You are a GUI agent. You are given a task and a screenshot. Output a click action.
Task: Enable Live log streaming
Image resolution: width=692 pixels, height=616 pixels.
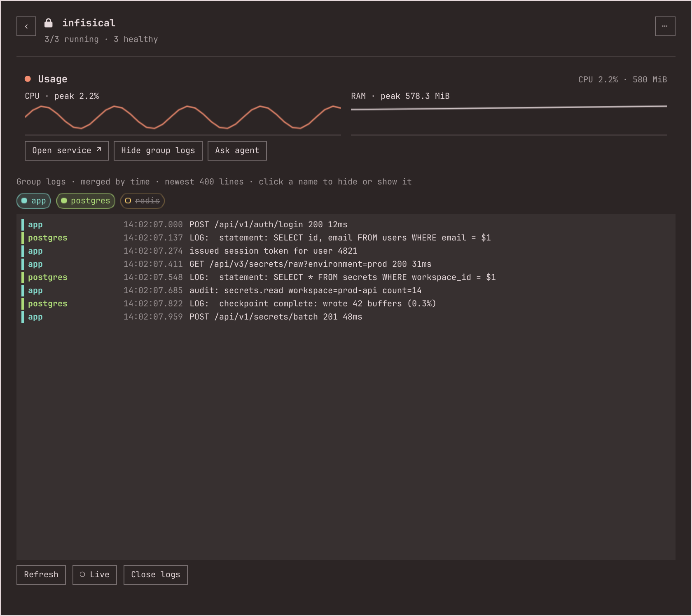(x=95, y=575)
